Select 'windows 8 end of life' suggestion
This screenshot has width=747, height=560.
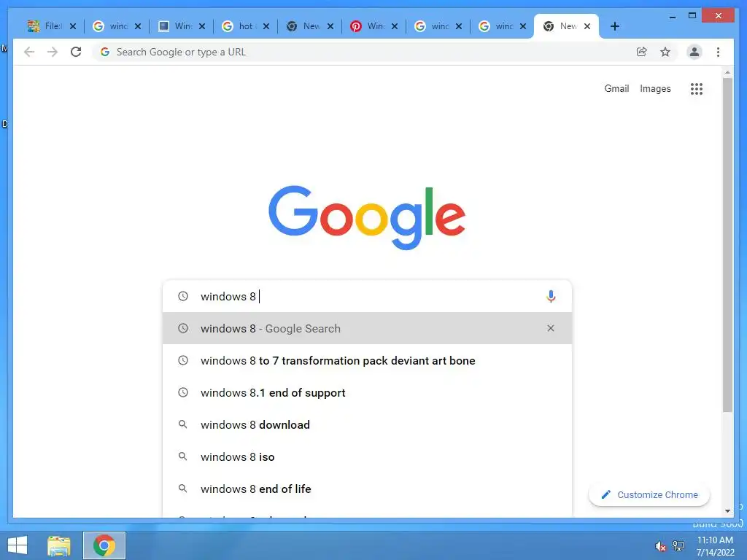pos(367,489)
